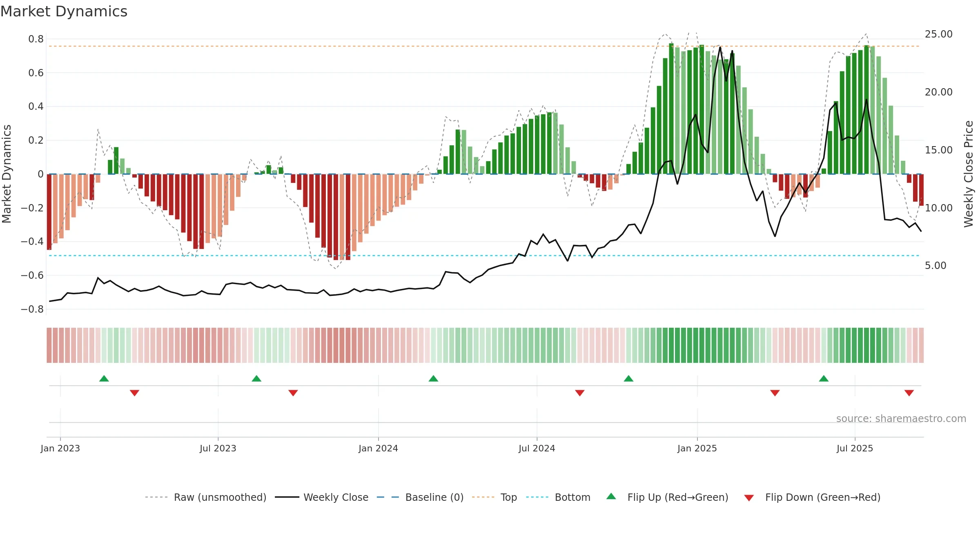Click the −0.8 left axis tick label
Viewport: 980px width, 551px height.
click(x=32, y=309)
